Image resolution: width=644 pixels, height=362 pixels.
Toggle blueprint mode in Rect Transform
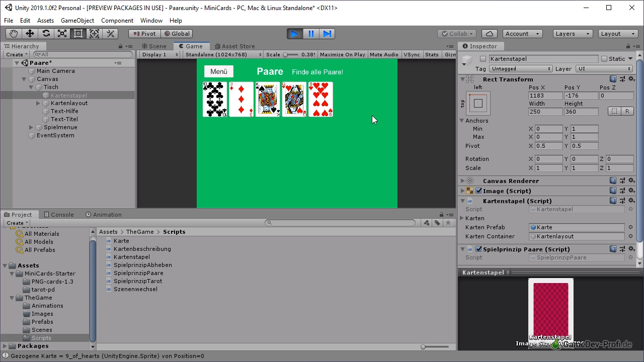[x=614, y=111]
